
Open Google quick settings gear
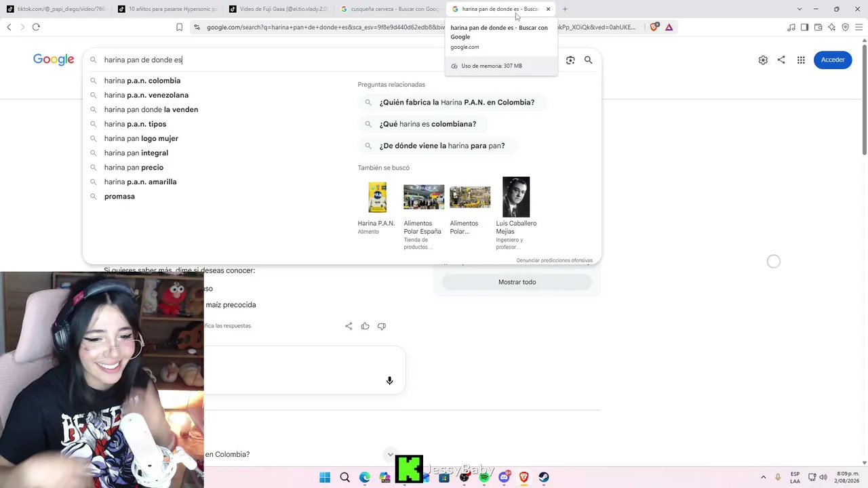click(x=763, y=60)
